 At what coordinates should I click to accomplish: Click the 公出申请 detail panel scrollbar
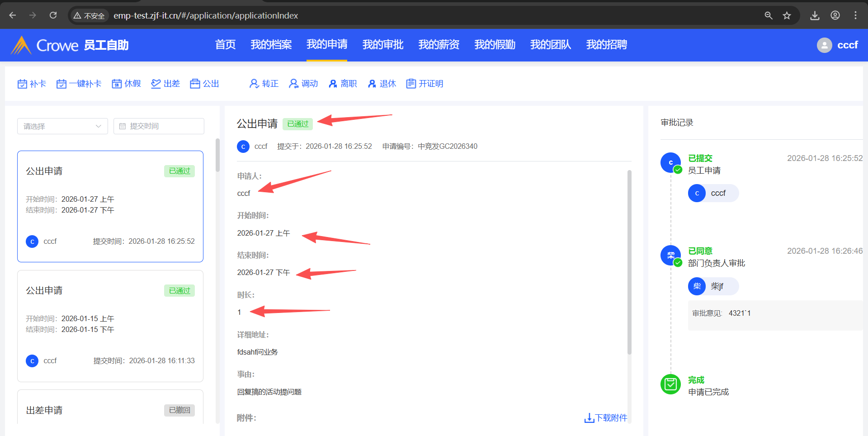629,262
